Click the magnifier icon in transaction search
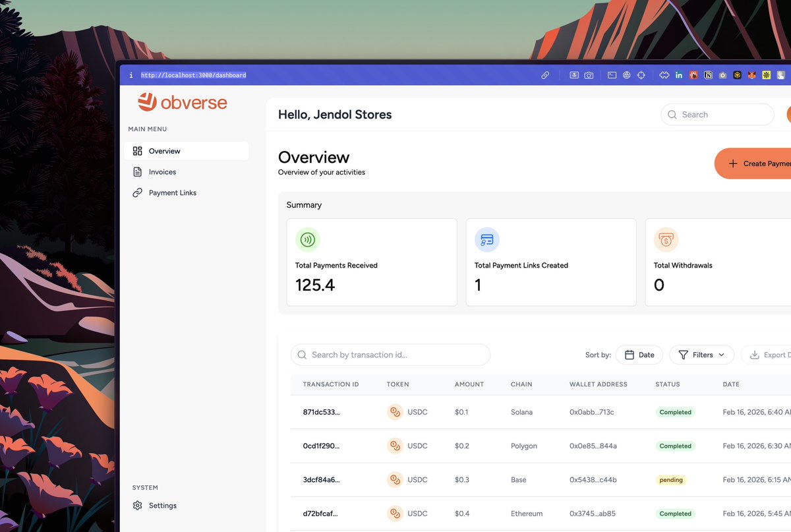791x532 pixels. 302,355
